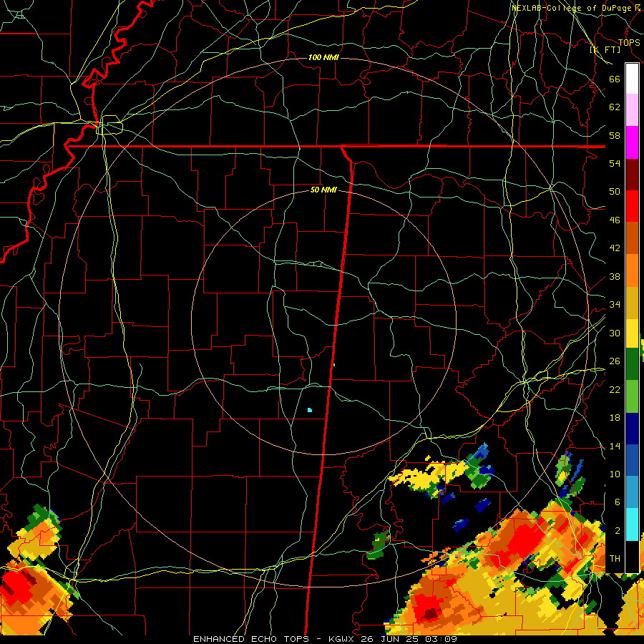Pick the maroon legend color block
644x644 pixels.
point(632,174)
